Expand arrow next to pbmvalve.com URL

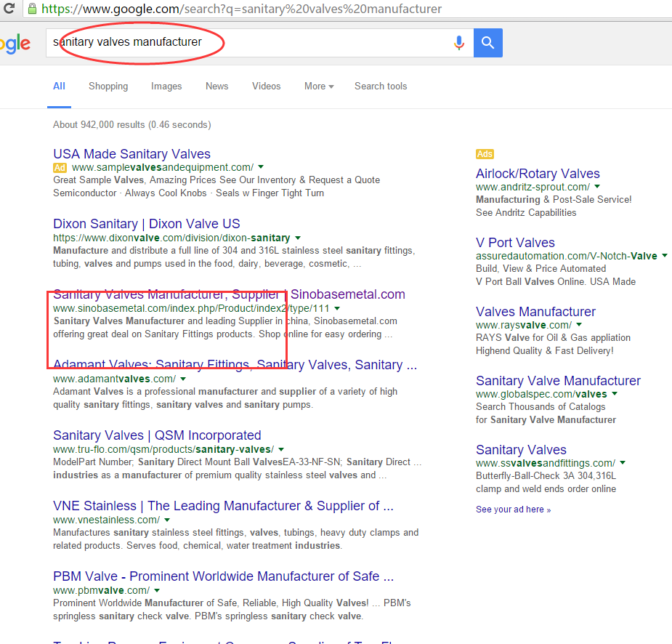pyautogui.click(x=157, y=590)
